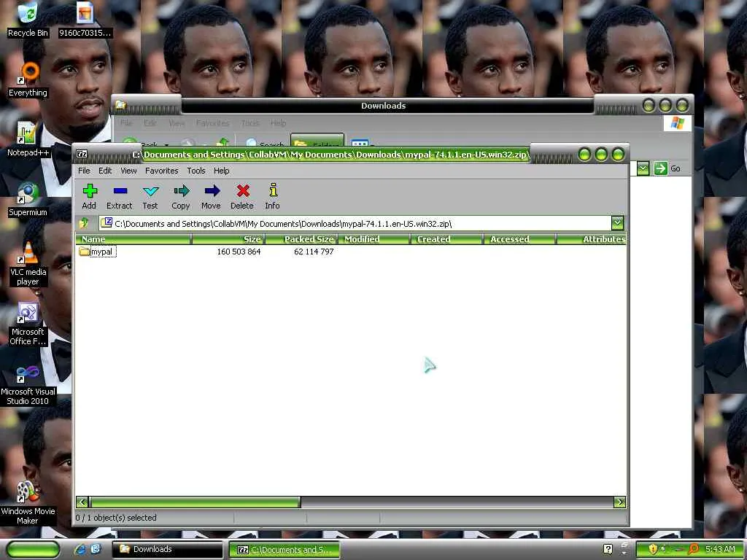The width and height of the screenshot is (747, 560).
Task: Select the Everything desktop shortcut
Action: pyautogui.click(x=28, y=80)
